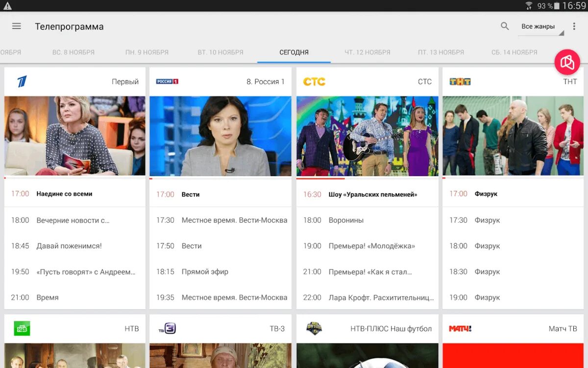Viewport: 588px width, 368px height.
Task: Switch to ПТ. 13 НОЯБРЯ tab
Action: (441, 52)
